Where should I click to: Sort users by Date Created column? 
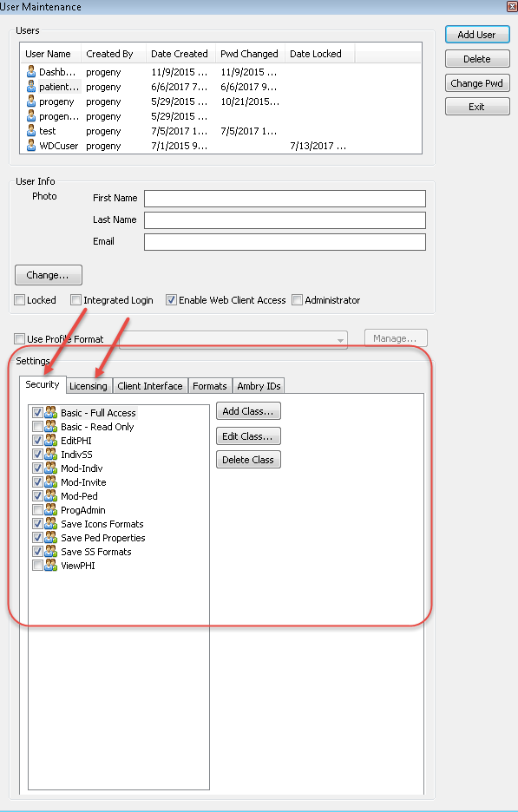180,54
